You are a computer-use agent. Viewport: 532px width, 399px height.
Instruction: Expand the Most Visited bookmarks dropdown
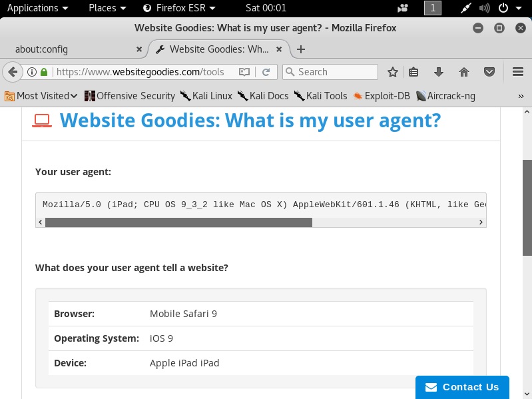point(41,96)
